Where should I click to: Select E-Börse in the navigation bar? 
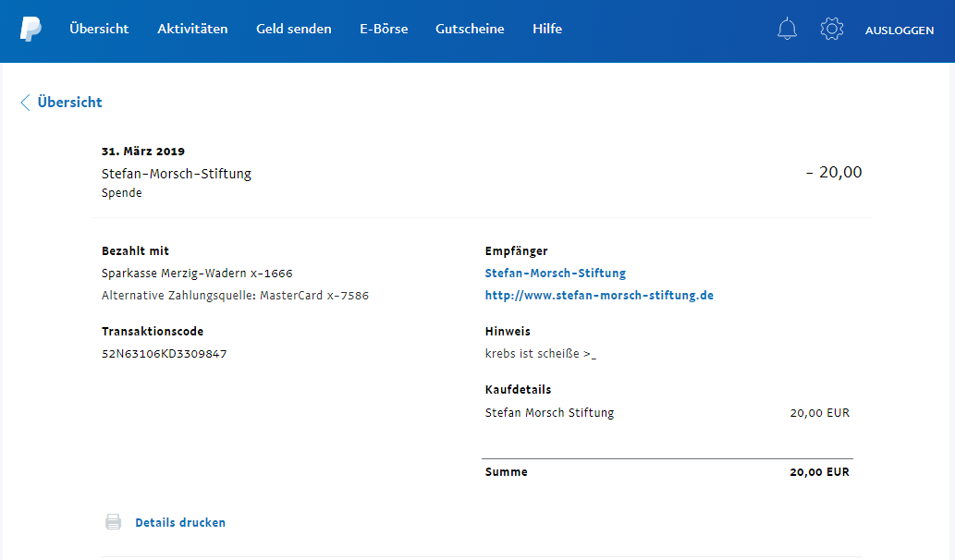(x=384, y=29)
